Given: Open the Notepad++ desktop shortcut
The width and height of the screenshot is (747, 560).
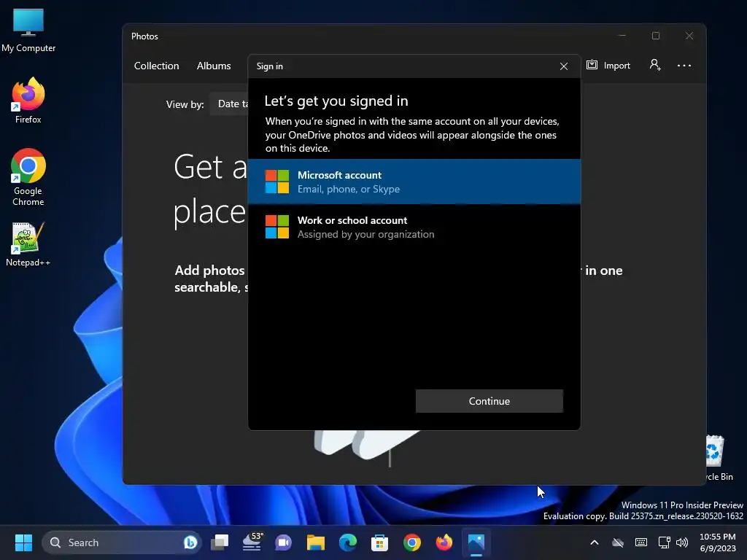Looking at the screenshot, I should coord(28,244).
